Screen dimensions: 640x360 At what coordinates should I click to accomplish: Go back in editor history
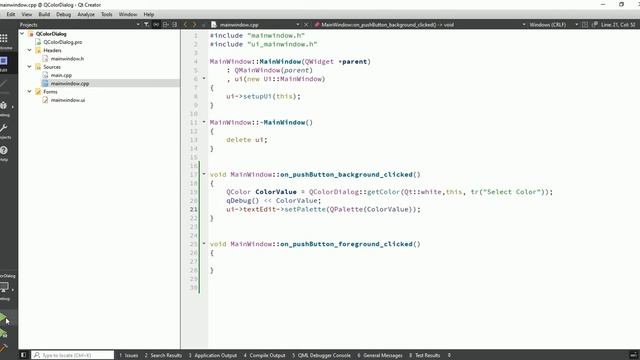point(185,24)
